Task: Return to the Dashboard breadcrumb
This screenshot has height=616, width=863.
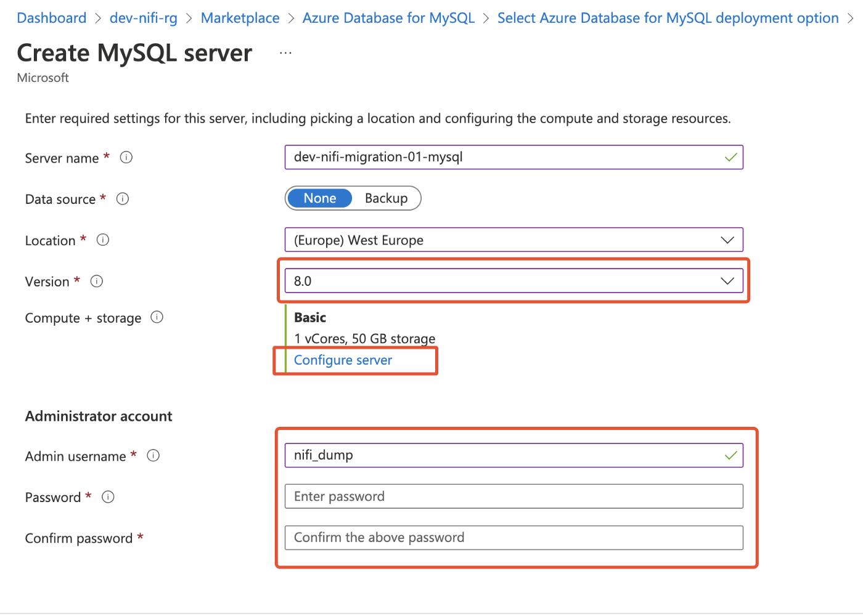Action: tap(51, 18)
